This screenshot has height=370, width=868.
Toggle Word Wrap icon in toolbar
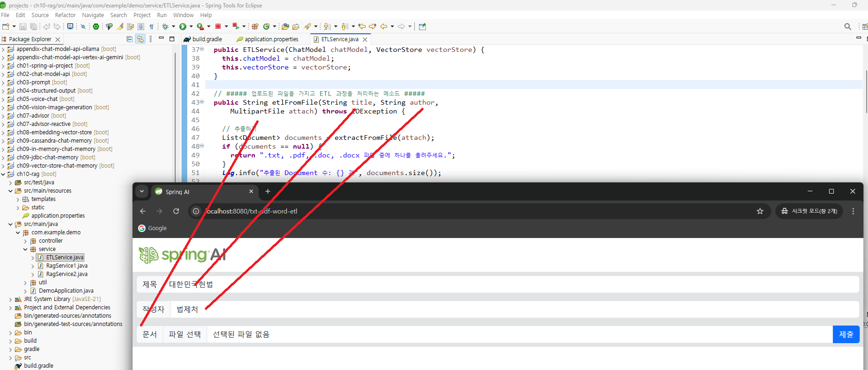[130, 26]
